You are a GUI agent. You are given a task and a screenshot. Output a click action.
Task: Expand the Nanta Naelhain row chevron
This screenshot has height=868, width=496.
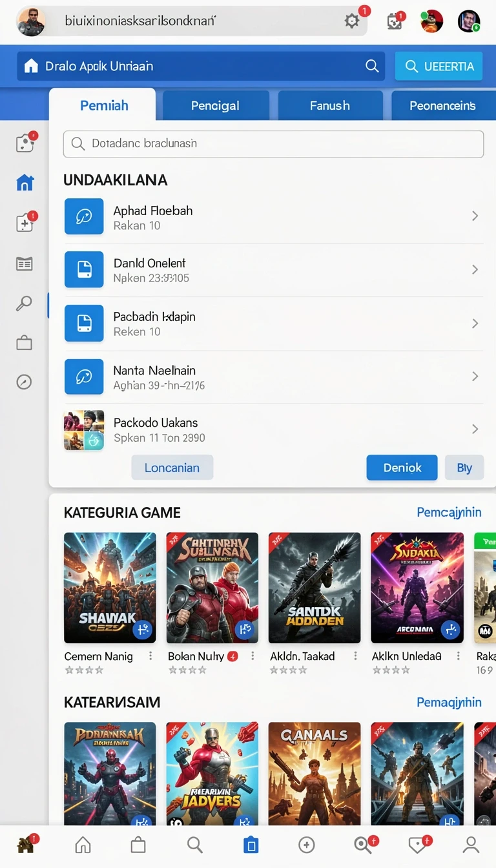coord(475,377)
